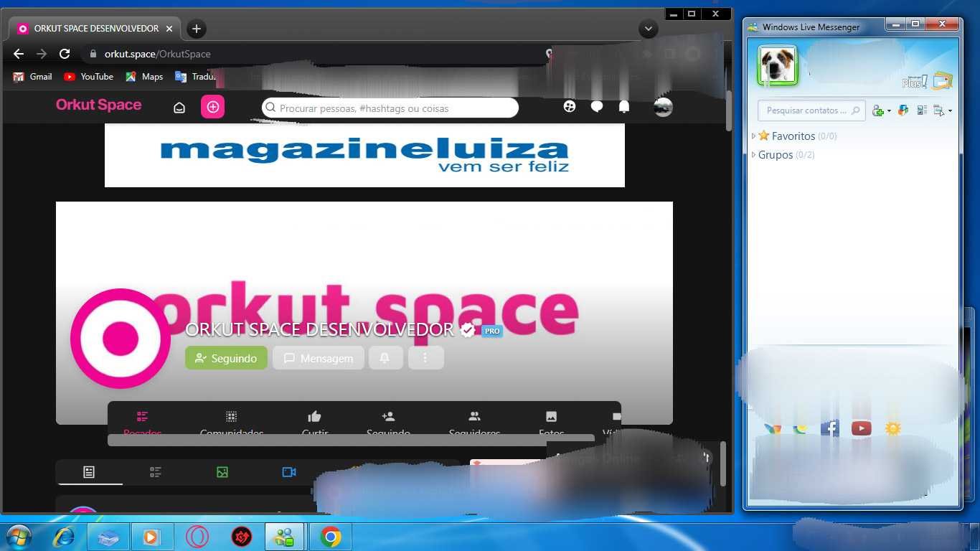The image size is (980, 551).
Task: Click the YouTube icon in Messenger bottom bar
Action: (861, 428)
